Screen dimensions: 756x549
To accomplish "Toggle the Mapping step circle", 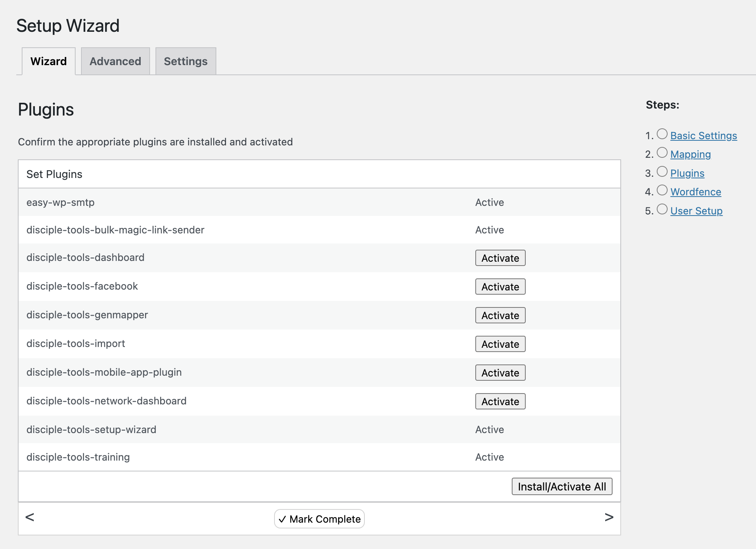I will click(662, 152).
